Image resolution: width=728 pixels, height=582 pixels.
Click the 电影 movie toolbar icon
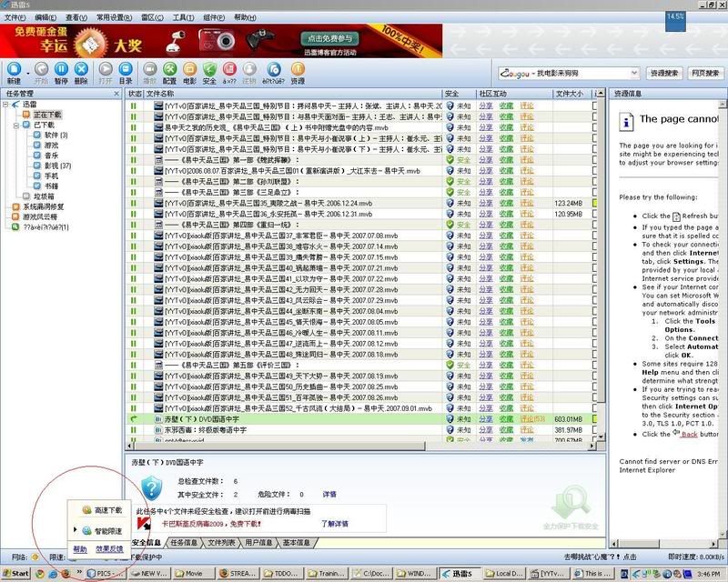point(189,71)
